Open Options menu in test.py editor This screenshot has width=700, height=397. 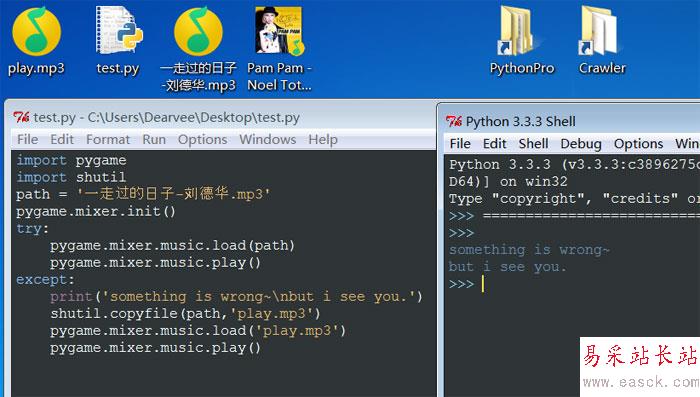[202, 139]
